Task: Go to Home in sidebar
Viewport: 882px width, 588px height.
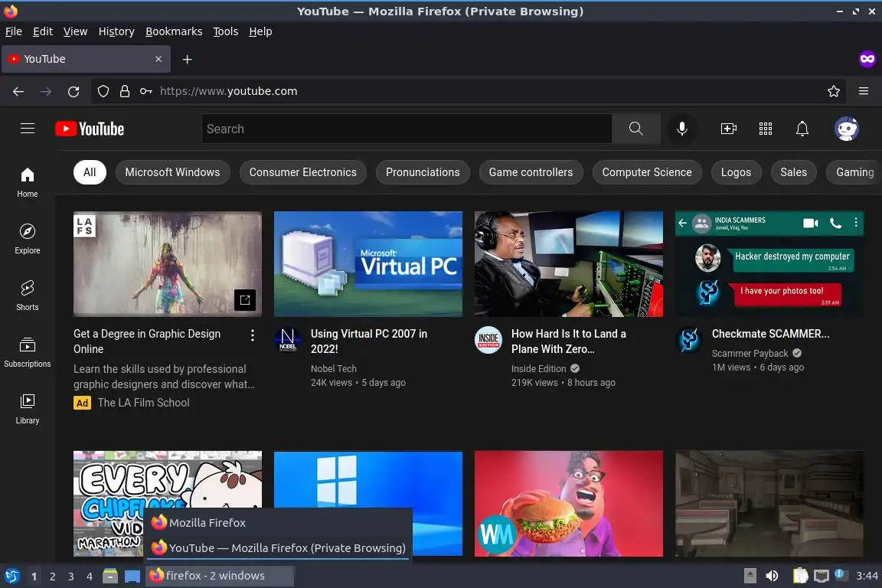Action: [x=28, y=183]
